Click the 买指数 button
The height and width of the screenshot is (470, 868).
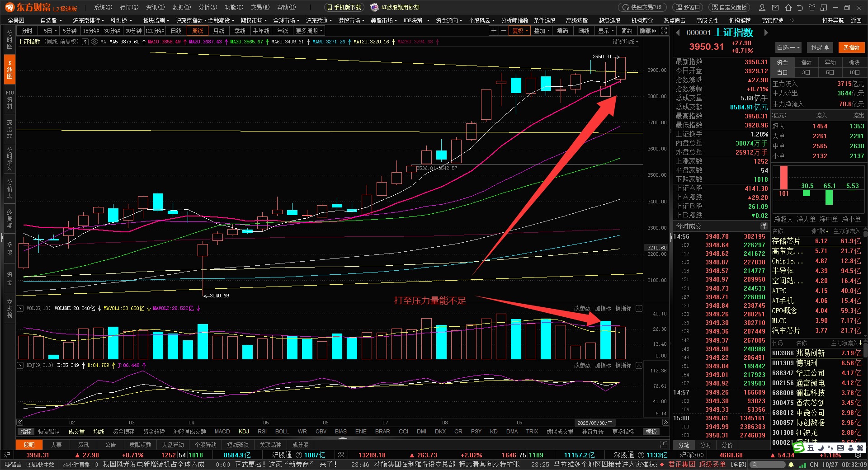(851, 47)
